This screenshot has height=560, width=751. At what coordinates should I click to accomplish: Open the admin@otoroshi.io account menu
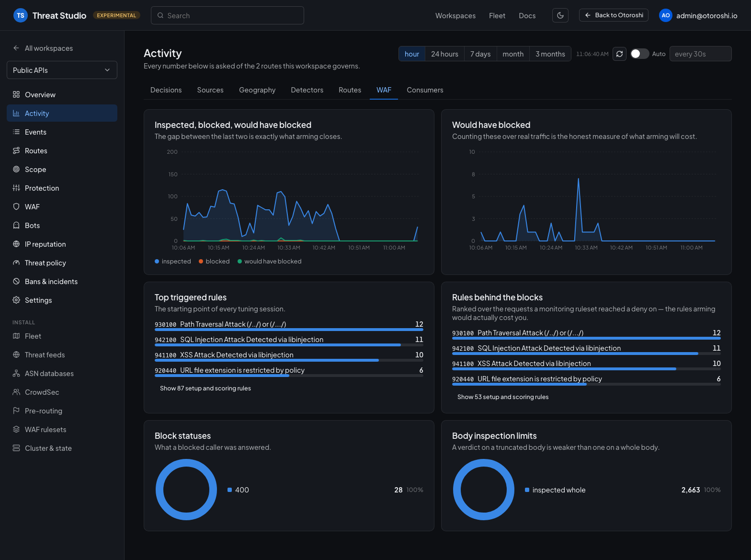pyautogui.click(x=698, y=15)
